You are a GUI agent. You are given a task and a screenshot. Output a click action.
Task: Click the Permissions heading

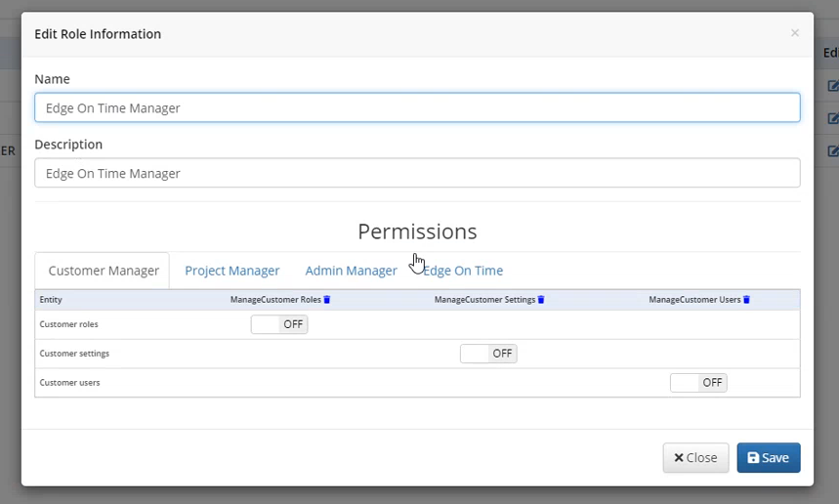417,231
